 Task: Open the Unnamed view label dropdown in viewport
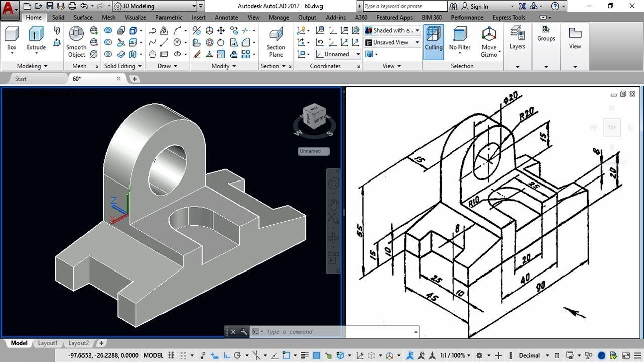tap(314, 151)
